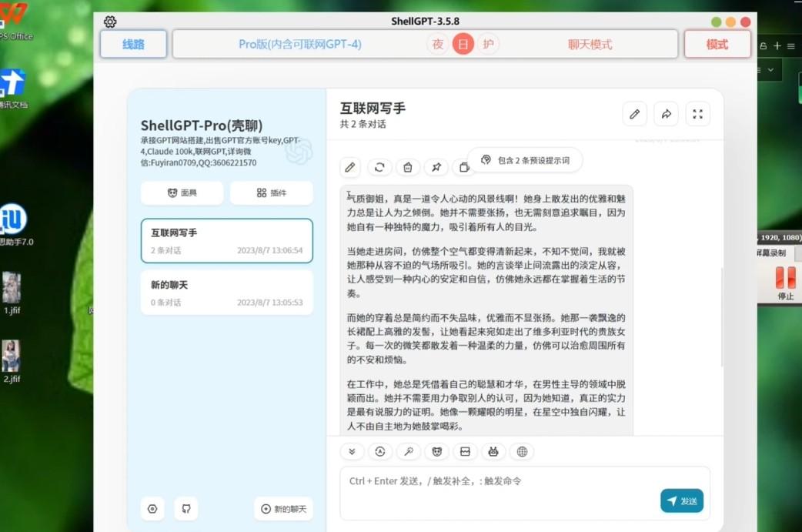Open the 面具 mask menu

[182, 193]
